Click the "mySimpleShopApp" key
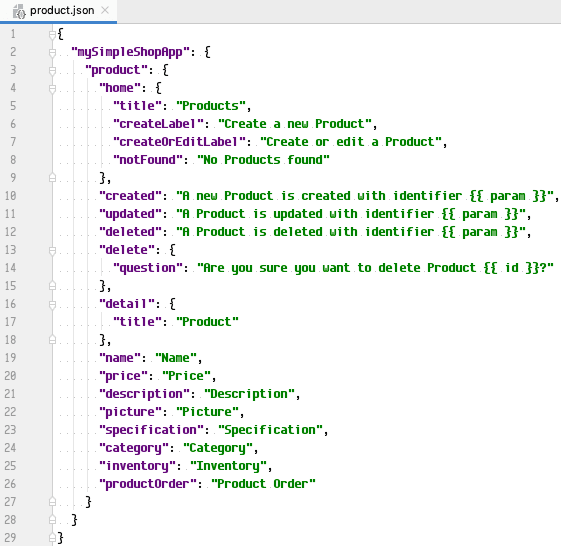Image resolution: width=561 pixels, height=546 pixels. (x=130, y=52)
